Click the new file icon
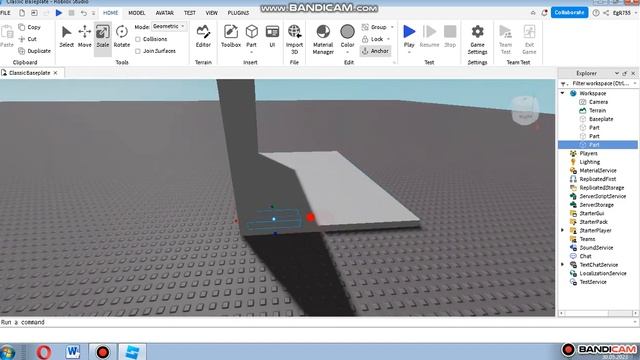The width and height of the screenshot is (640, 360). click(x=22, y=13)
